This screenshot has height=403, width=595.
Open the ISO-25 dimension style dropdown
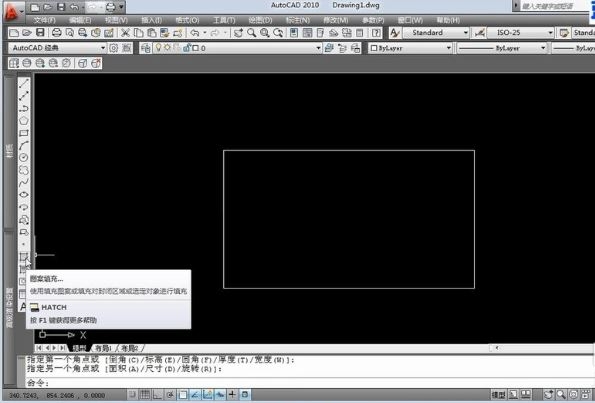[x=521, y=33]
